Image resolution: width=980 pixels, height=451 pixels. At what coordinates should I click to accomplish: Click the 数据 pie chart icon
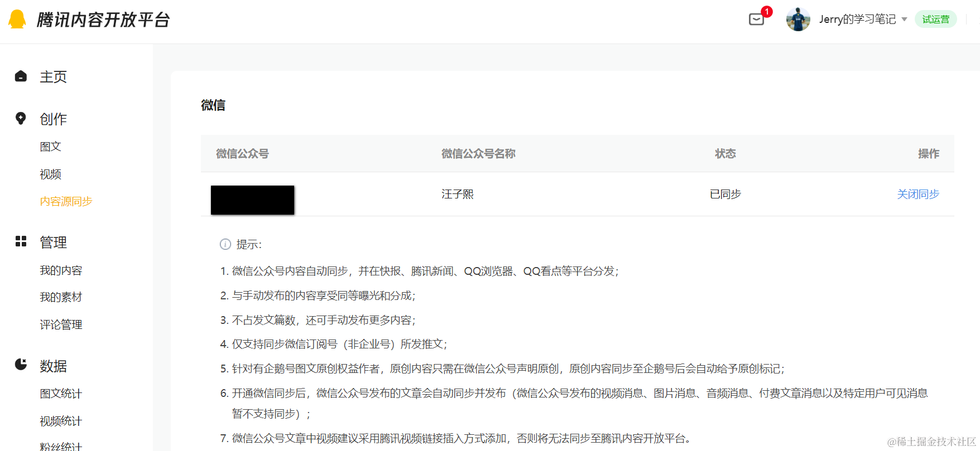(21, 365)
